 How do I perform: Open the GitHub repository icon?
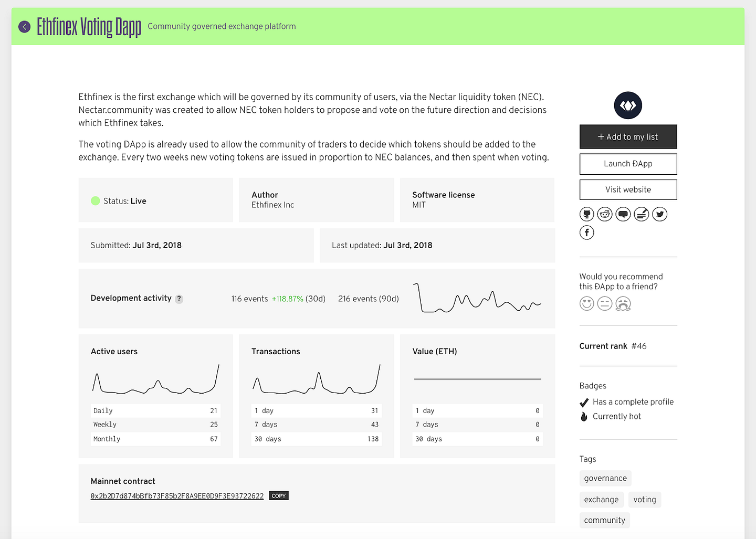pos(587,214)
